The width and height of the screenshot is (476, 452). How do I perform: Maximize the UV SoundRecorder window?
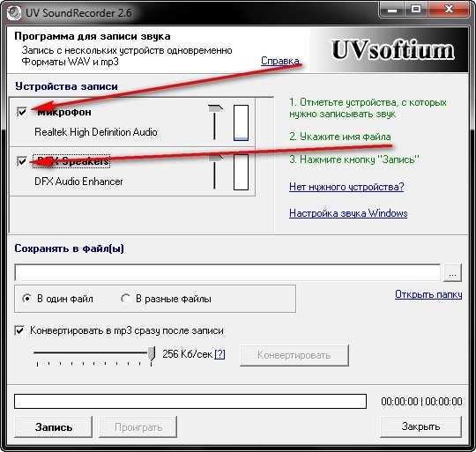point(416,10)
